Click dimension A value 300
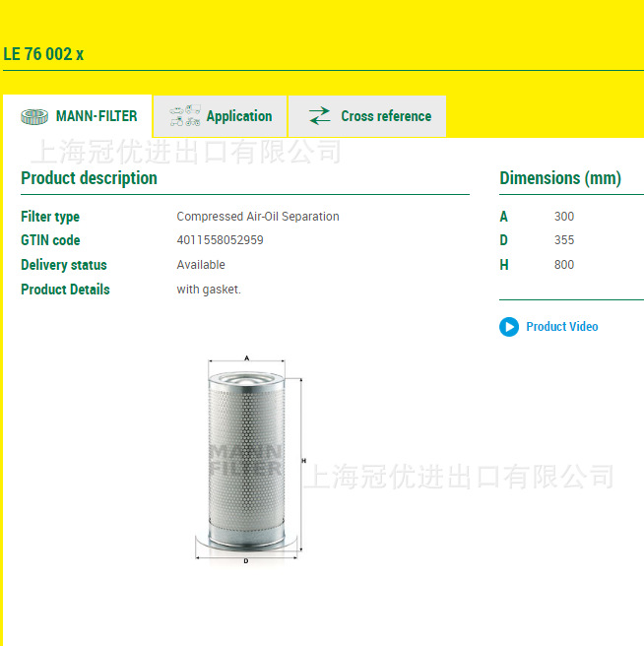644x646 pixels. [x=564, y=217]
